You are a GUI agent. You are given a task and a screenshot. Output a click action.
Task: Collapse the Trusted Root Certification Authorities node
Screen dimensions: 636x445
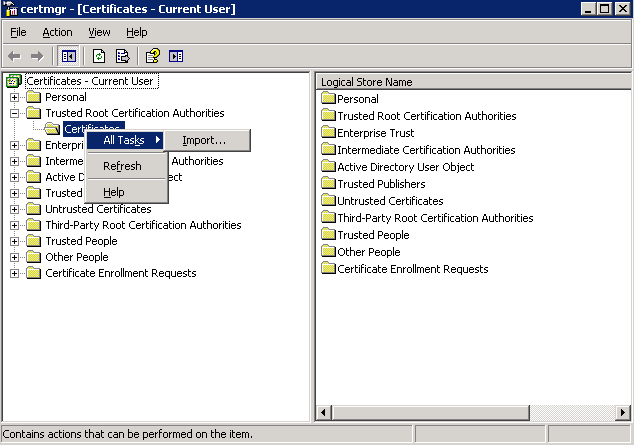[x=14, y=113]
